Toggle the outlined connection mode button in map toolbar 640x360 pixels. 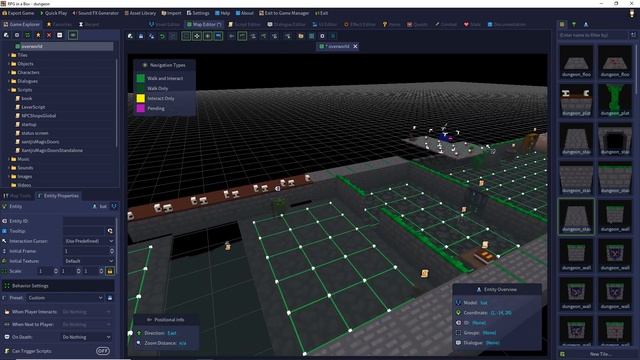[x=242, y=36]
